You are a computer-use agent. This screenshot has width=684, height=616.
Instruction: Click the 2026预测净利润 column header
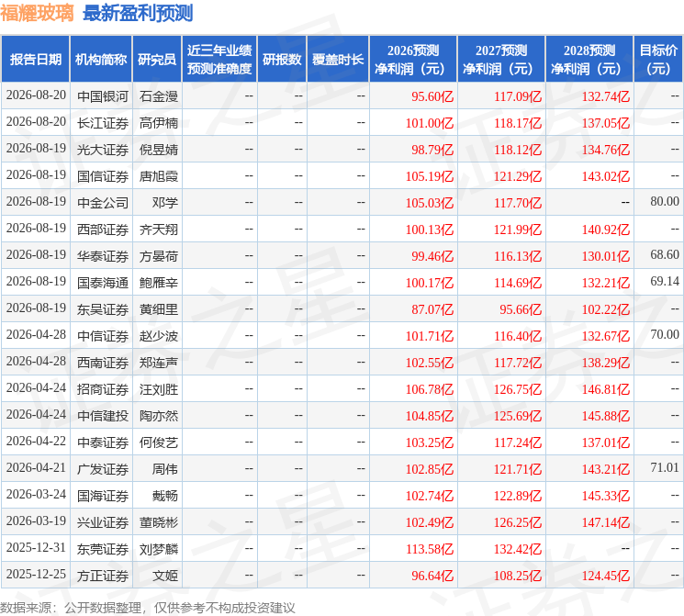tap(413, 59)
